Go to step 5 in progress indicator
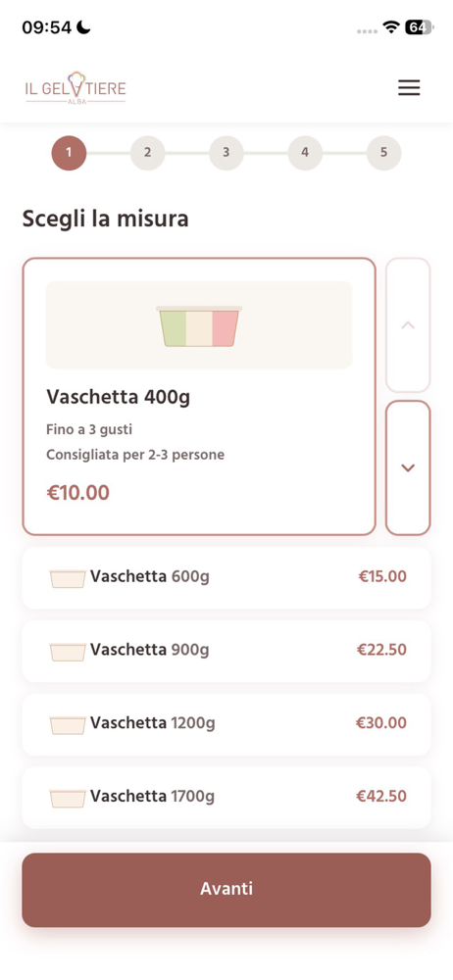Screen dimensions: 453x980 [x=383, y=153]
